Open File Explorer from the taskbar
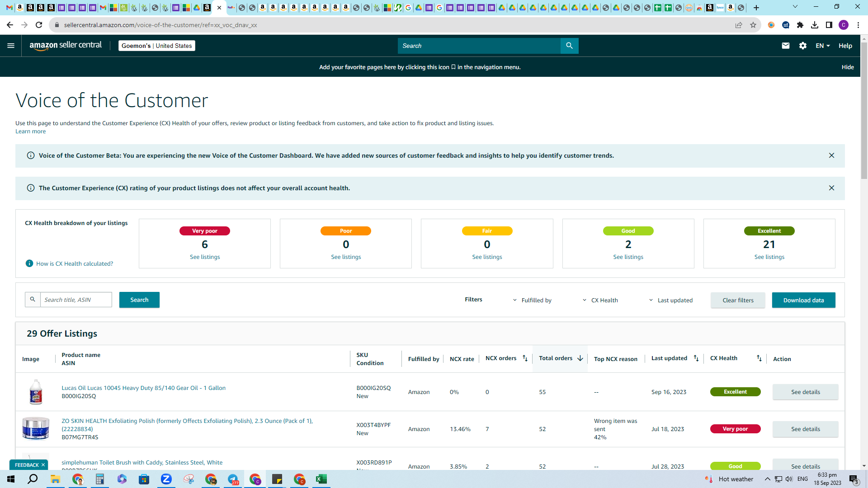Screen dimensions: 868x488 (x=56, y=479)
